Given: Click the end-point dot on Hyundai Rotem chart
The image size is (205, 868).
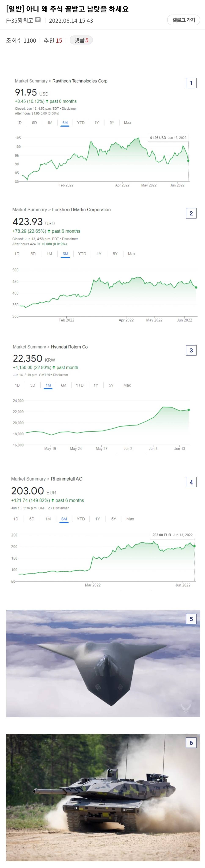Looking at the screenshot, I should click(x=189, y=410).
